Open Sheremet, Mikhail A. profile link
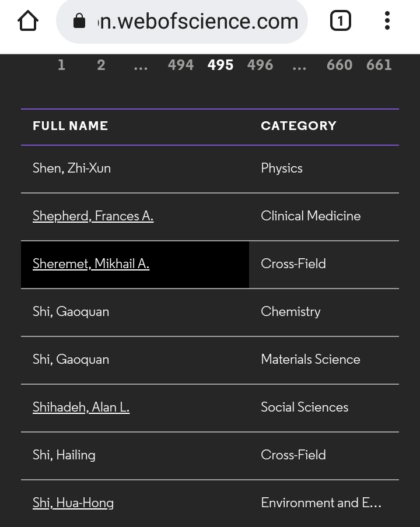 click(91, 264)
